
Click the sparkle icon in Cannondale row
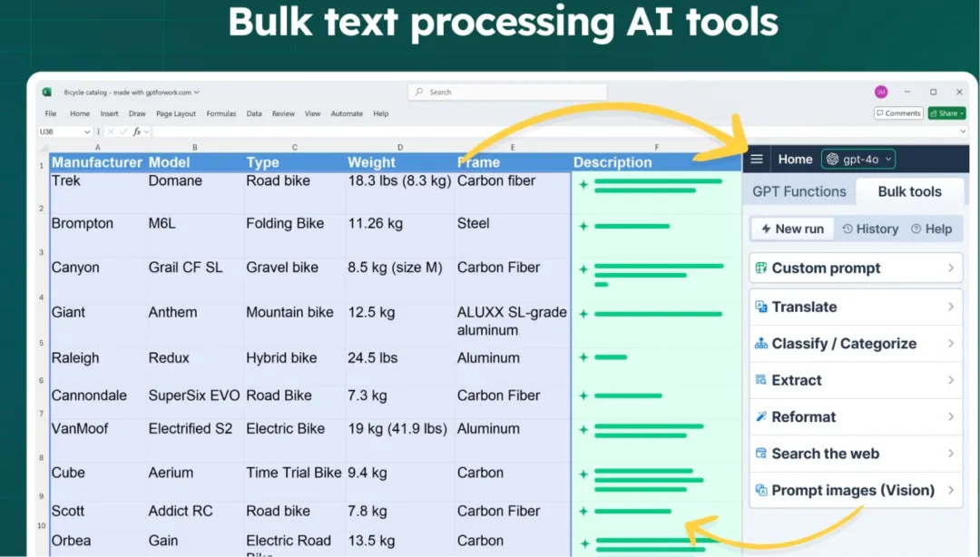[583, 396]
